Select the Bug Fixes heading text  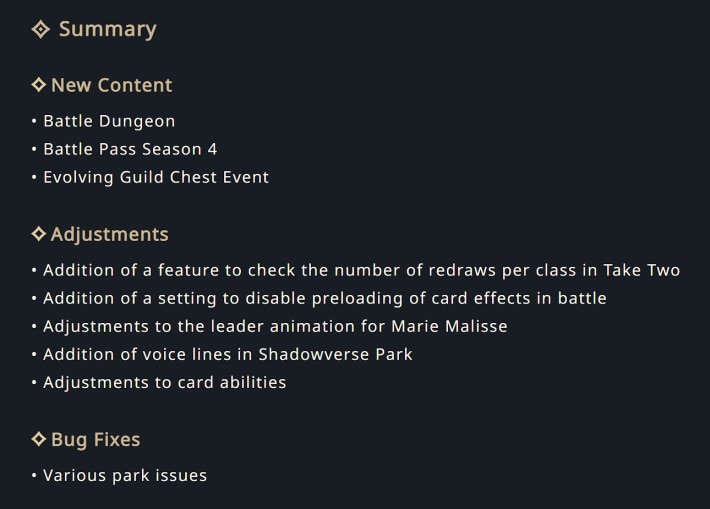(95, 440)
